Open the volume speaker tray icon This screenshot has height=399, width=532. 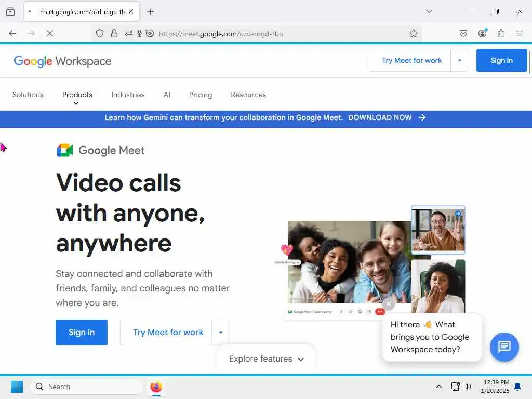(468, 387)
